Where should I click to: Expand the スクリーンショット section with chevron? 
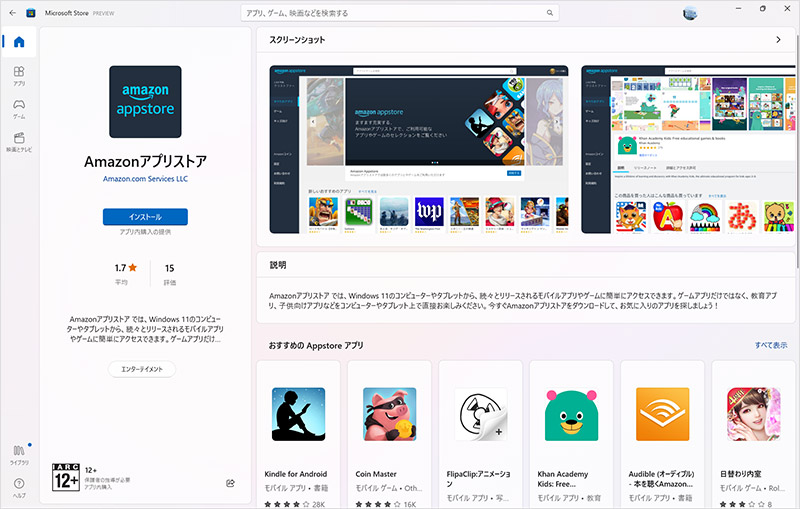click(778, 39)
